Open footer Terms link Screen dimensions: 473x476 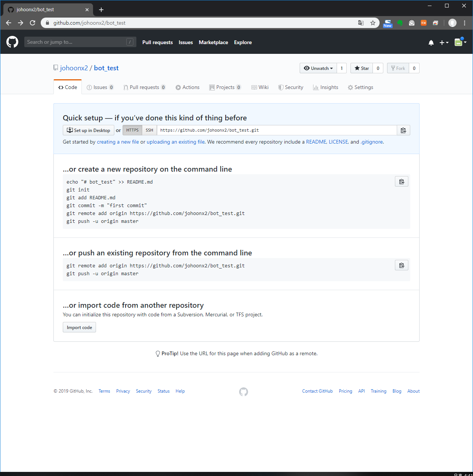104,391
